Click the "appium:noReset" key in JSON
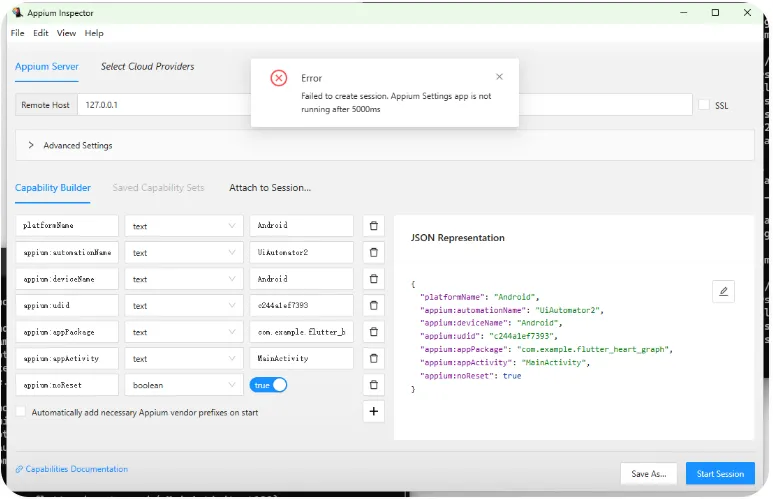Screen dimensions: 773x499 (457, 376)
